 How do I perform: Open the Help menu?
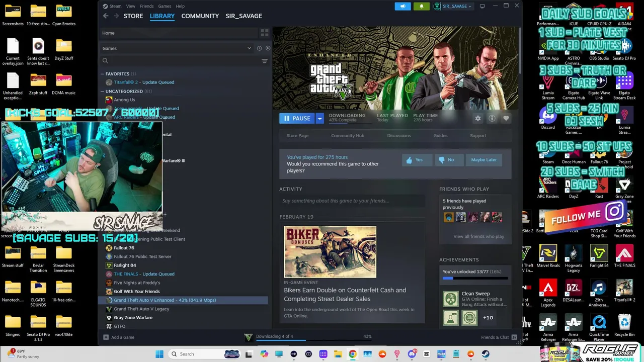pos(180,6)
